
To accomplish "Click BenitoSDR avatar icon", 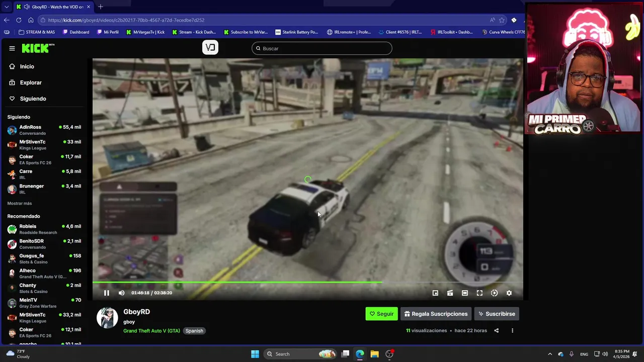I will point(12,244).
